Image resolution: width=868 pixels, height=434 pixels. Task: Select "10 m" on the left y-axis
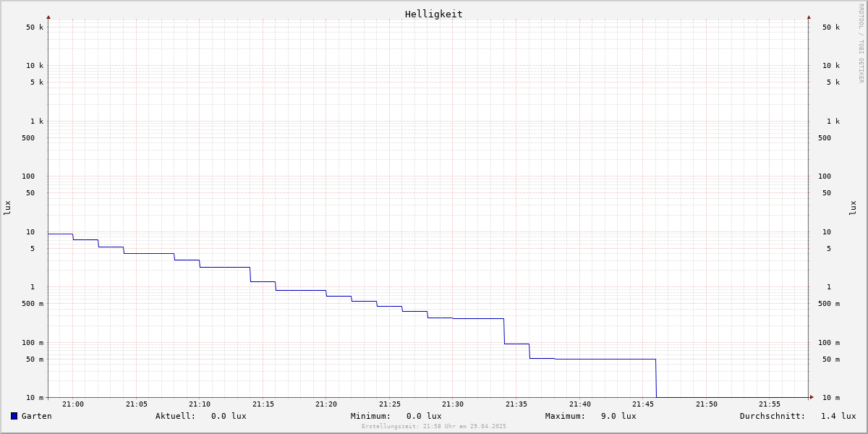(x=35, y=398)
